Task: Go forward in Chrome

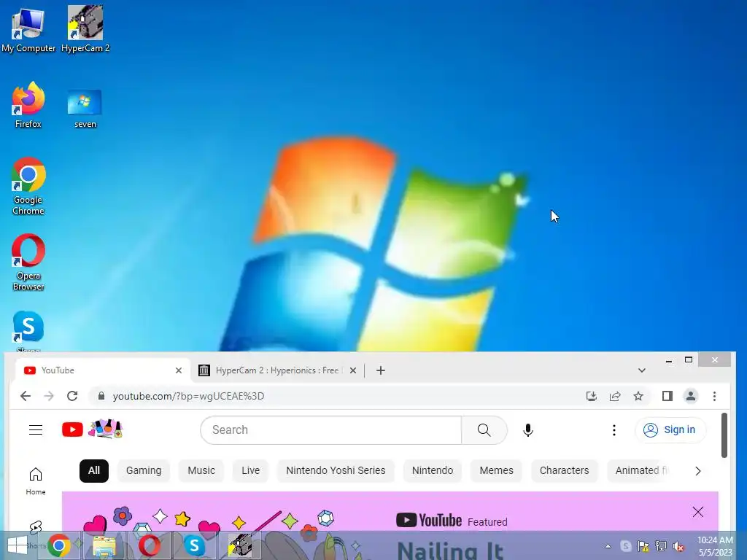Action: 49,396
